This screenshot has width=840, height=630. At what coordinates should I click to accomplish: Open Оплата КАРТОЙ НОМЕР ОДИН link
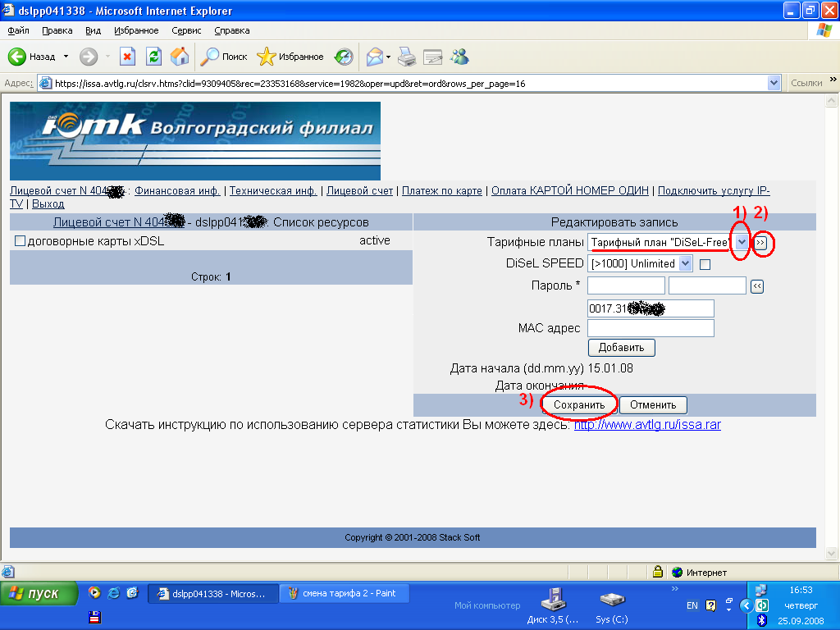point(570,190)
